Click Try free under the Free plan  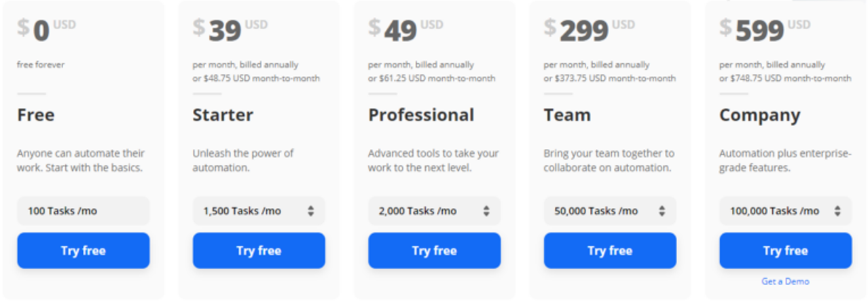point(83,250)
